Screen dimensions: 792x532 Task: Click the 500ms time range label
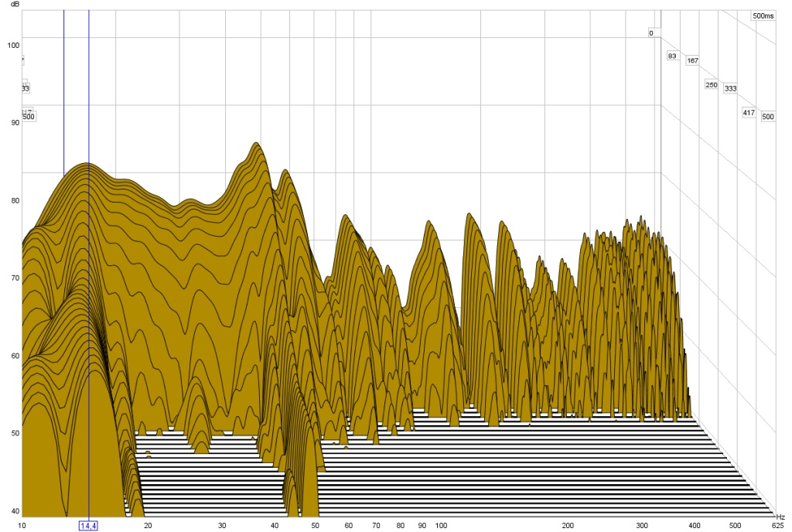coord(763,15)
